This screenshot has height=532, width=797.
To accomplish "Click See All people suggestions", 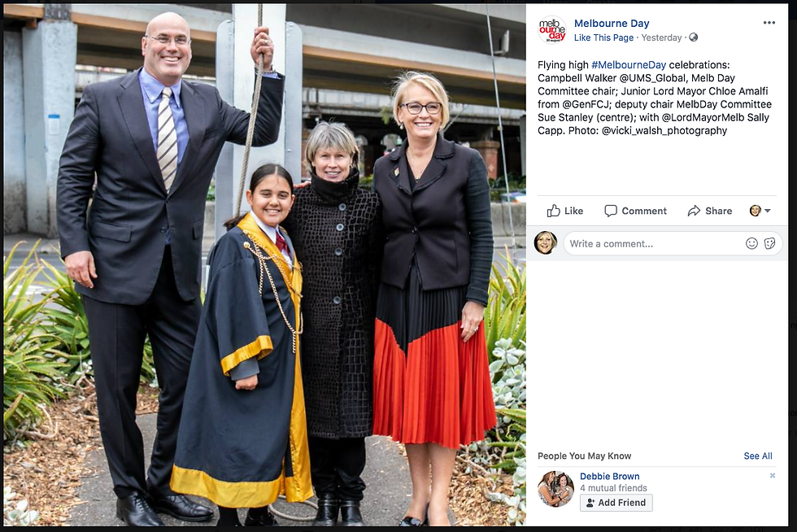I will click(x=758, y=456).
